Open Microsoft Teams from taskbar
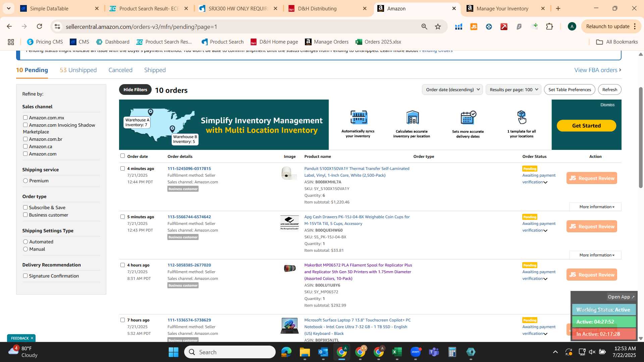The width and height of the screenshot is (644, 362). pos(434,352)
